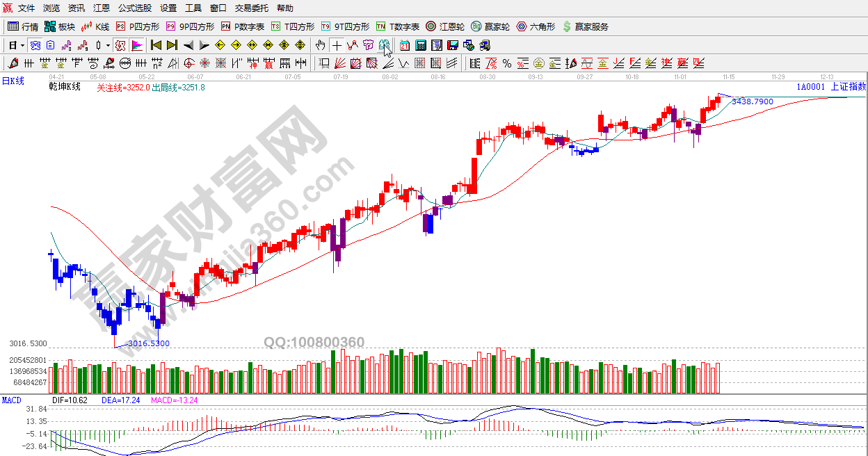This screenshot has height=456, width=868.
Task: Open the 公式选股 menu
Action: tap(134, 8)
